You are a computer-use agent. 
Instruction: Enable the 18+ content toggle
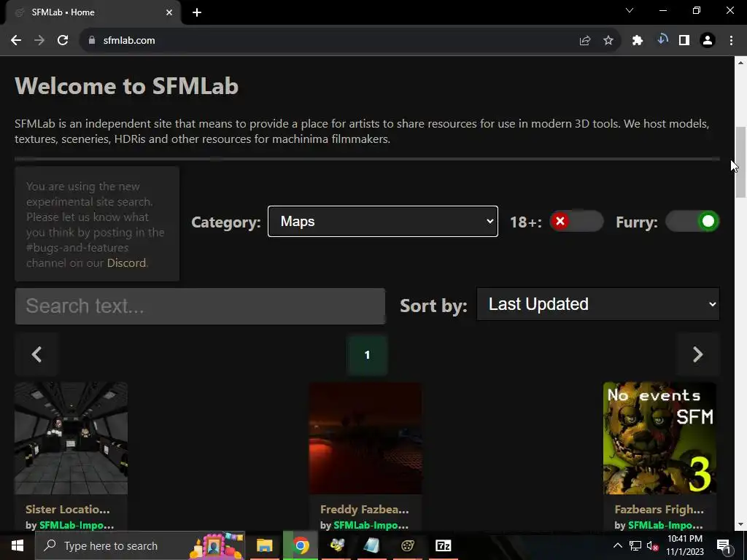576,222
